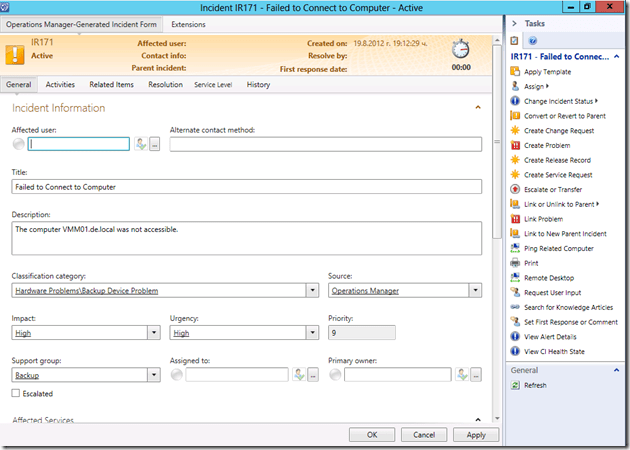This screenshot has height=450, width=630.
Task: Open the Resolution tab
Action: [x=165, y=85]
